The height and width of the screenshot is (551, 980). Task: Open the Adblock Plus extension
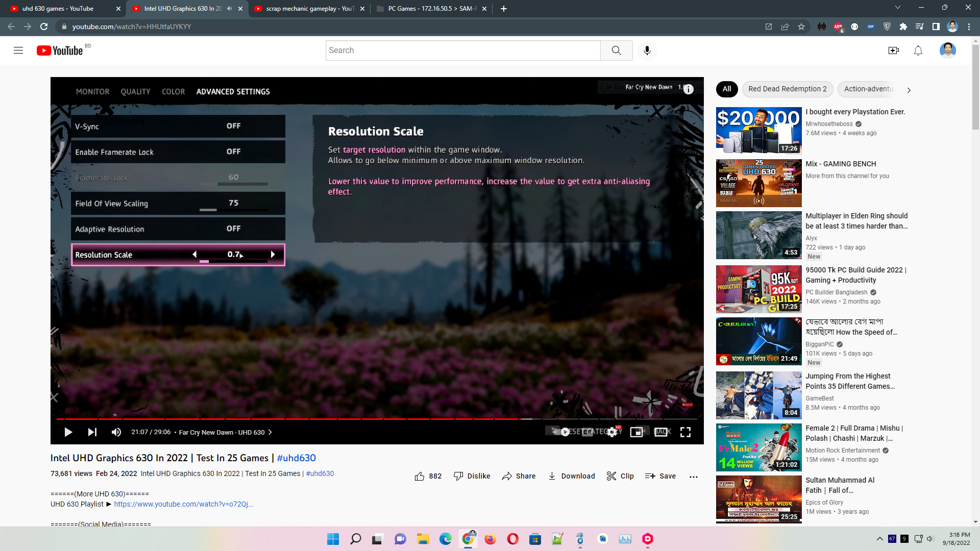838,27
